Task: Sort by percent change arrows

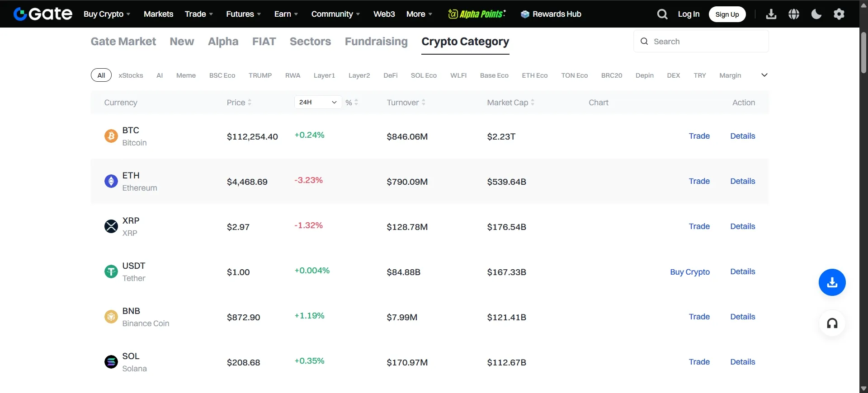Action: tap(356, 103)
